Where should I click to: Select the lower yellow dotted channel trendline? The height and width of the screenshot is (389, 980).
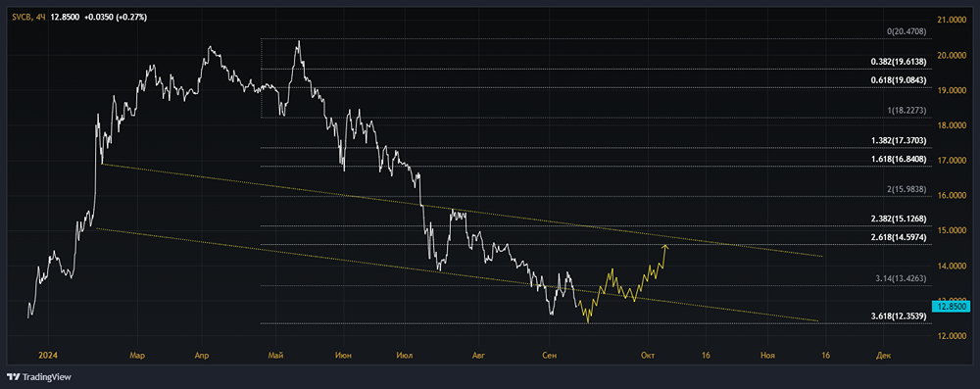pos(457,275)
